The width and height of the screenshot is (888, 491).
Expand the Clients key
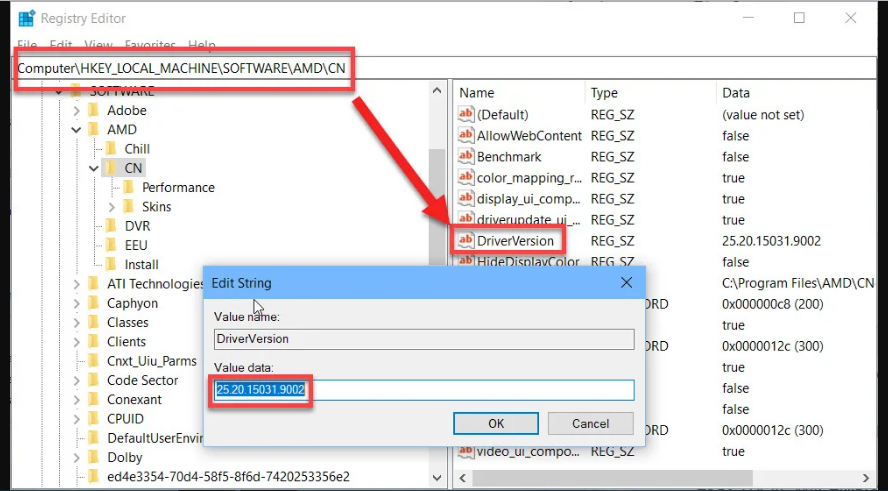click(x=76, y=341)
